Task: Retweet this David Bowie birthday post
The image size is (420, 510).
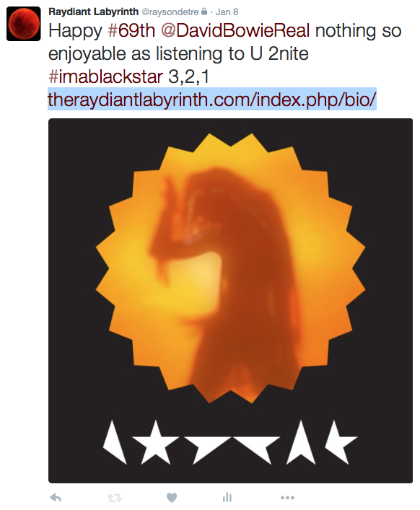Action: pos(114,498)
